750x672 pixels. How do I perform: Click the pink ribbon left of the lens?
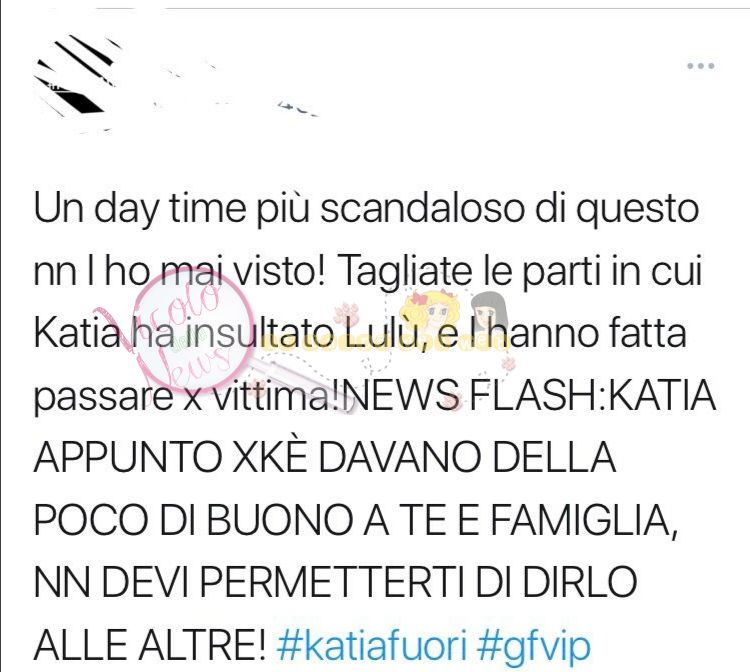click(x=112, y=332)
